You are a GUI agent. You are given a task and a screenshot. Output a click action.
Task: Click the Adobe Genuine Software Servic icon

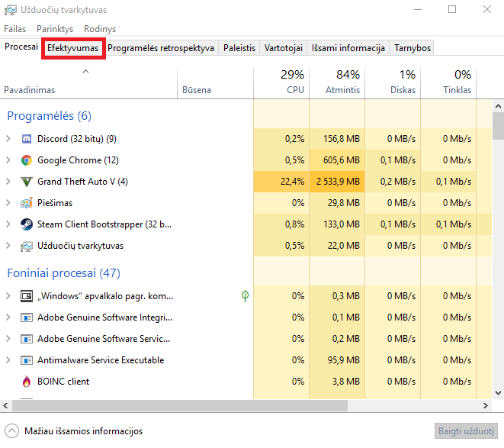click(27, 339)
